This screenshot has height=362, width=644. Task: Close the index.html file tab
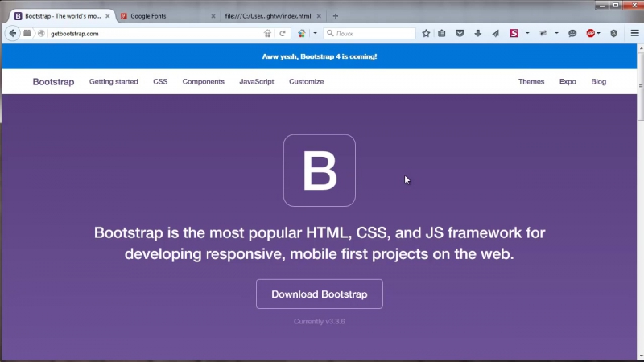(x=319, y=16)
